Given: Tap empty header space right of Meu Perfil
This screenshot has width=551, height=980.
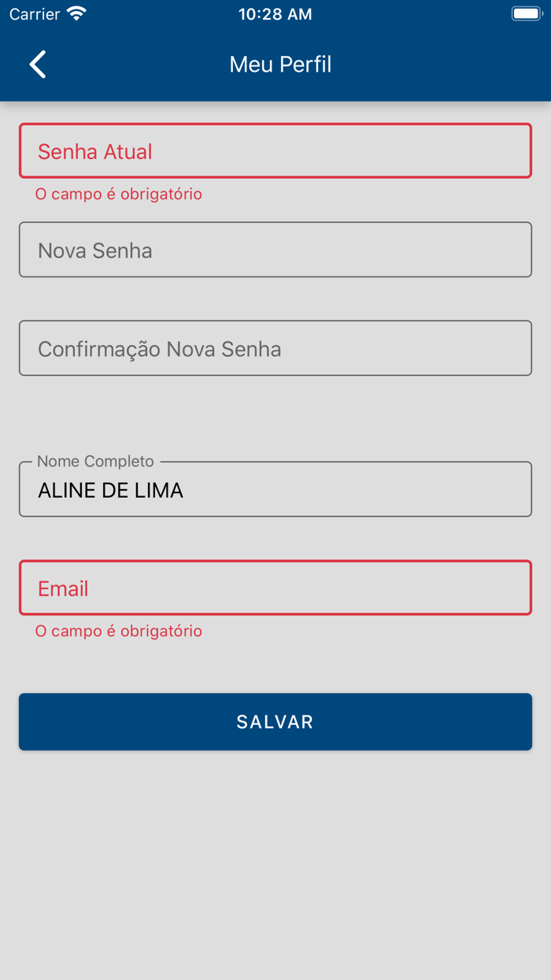Looking at the screenshot, I should [x=441, y=65].
